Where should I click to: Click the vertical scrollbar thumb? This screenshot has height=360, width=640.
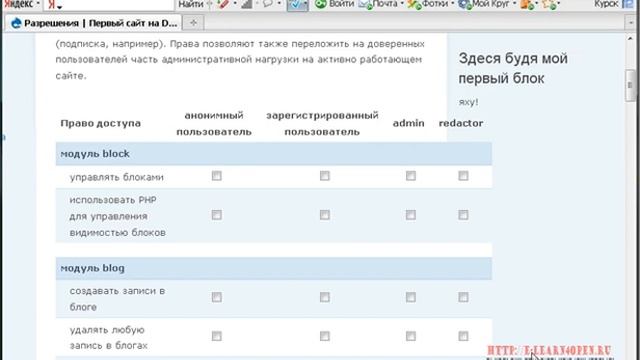click(630, 85)
